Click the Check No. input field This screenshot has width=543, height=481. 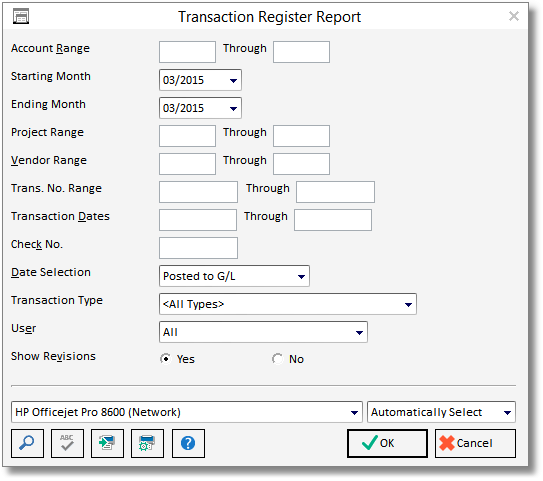pyautogui.click(x=198, y=248)
